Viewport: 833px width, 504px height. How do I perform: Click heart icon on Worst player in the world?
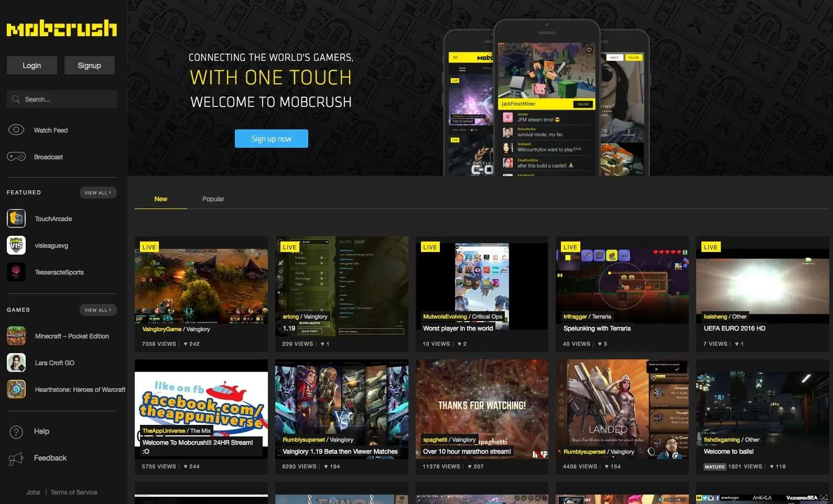(x=459, y=344)
